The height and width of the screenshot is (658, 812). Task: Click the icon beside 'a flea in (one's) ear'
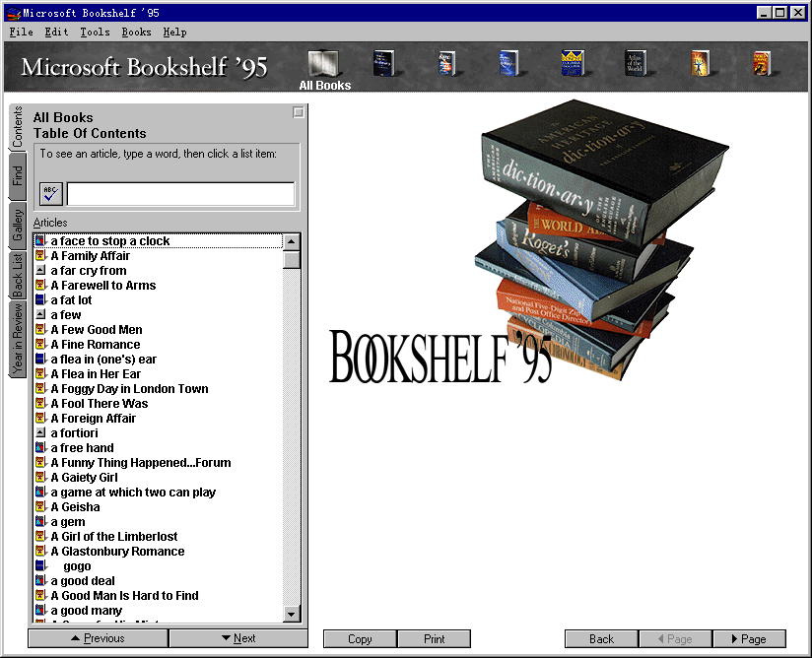40,359
